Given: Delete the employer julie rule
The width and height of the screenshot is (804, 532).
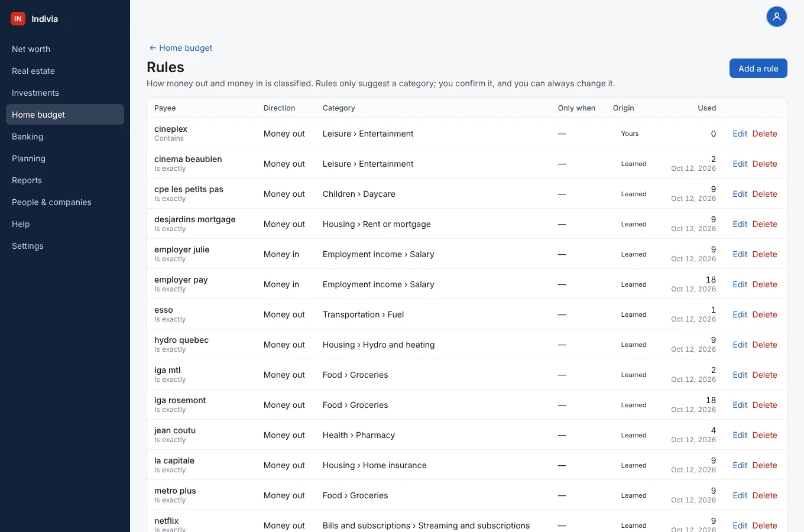Looking at the screenshot, I should [764, 254].
